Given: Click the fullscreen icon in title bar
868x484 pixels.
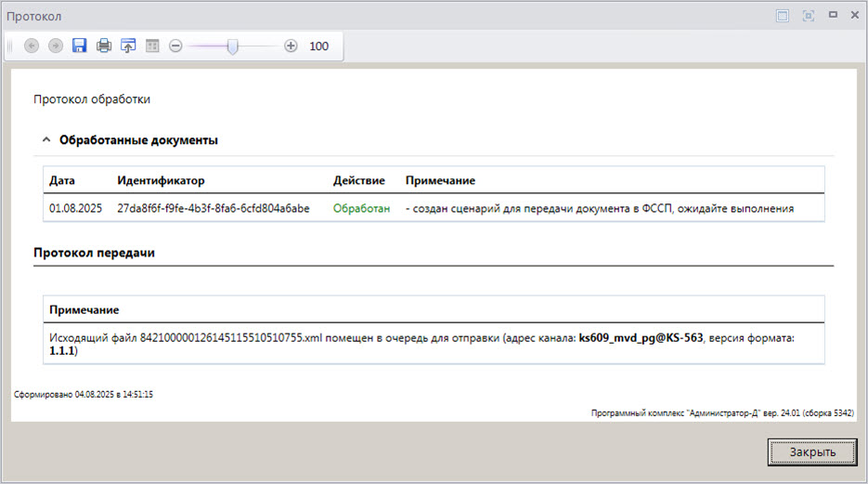Looking at the screenshot, I should point(808,16).
